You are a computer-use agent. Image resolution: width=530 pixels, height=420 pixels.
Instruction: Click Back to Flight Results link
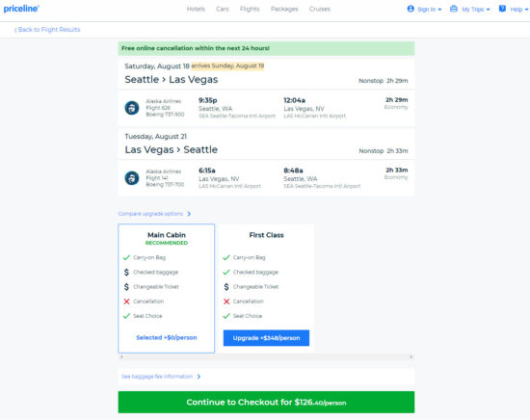pyautogui.click(x=47, y=30)
